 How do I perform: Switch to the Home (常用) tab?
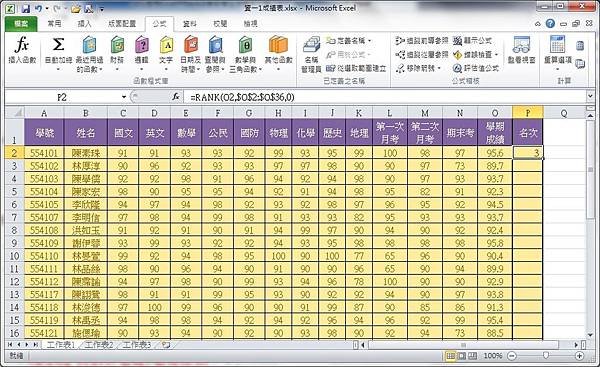coord(55,24)
